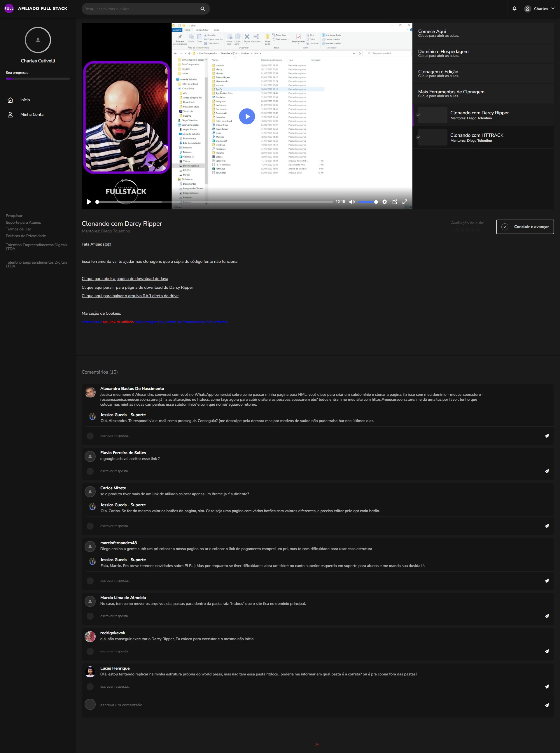Image resolution: width=560 pixels, height=753 pixels.
Task: Open Início in sidebar
Action: pos(25,100)
